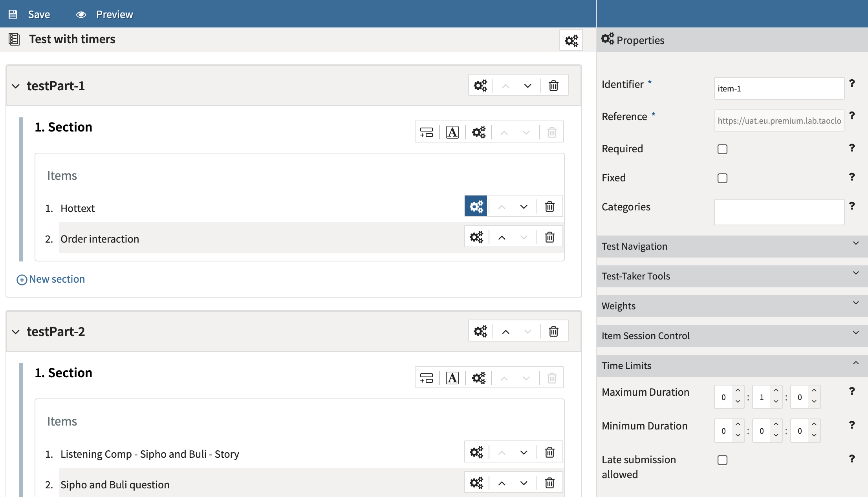
Task: Click rubric block icon in testPart-1 section
Action: pyautogui.click(x=452, y=132)
